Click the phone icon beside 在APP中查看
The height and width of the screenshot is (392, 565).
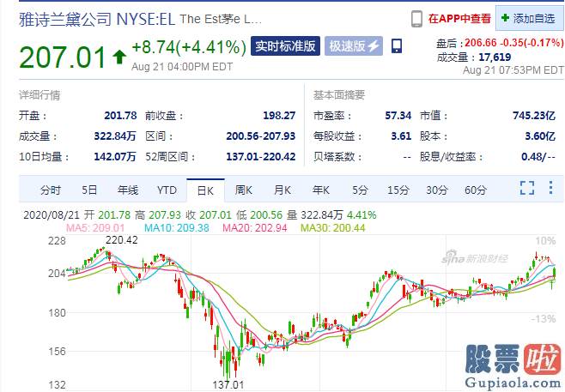pos(416,18)
